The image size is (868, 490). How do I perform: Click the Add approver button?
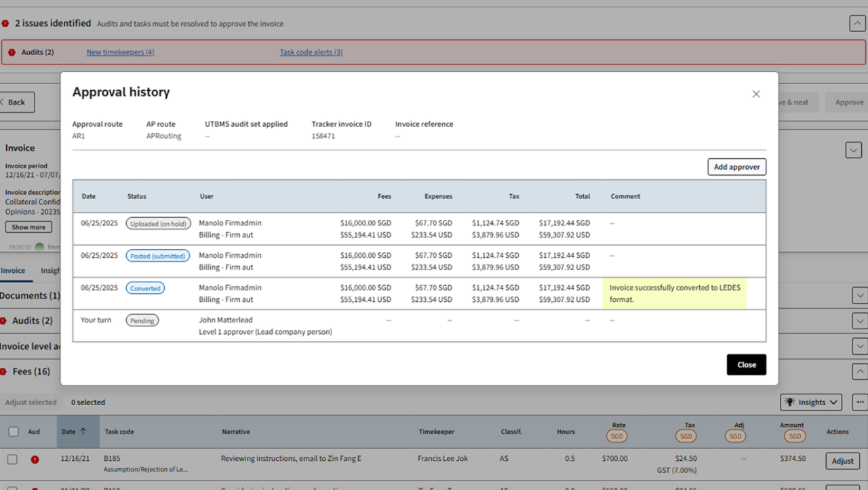[x=736, y=166]
